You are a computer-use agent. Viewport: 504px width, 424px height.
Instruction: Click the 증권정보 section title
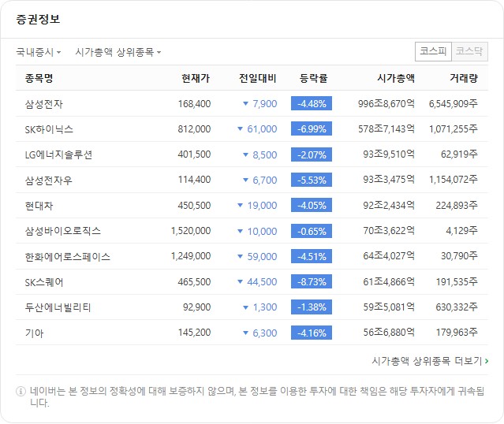point(38,19)
